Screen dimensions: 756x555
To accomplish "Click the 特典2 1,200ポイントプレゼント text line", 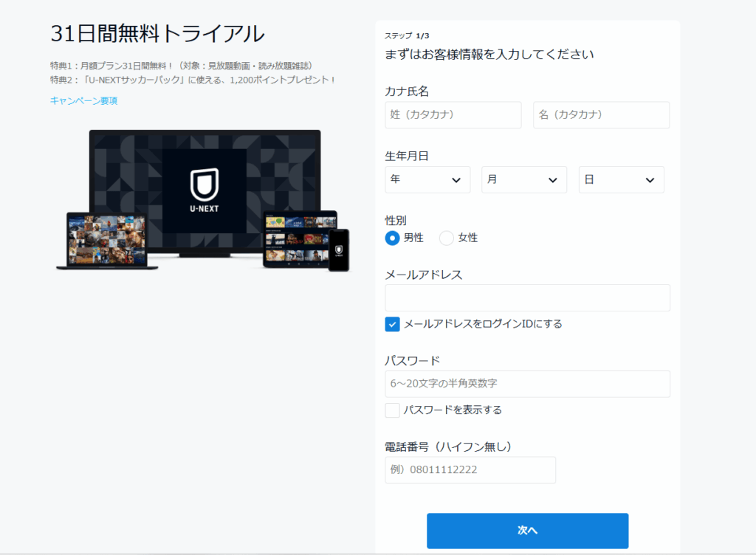I will (x=193, y=80).
